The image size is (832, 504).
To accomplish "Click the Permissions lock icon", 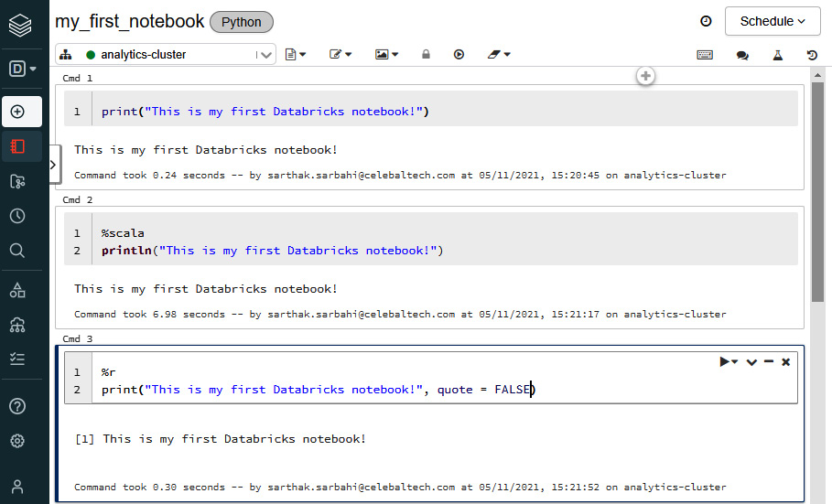I will click(x=426, y=54).
